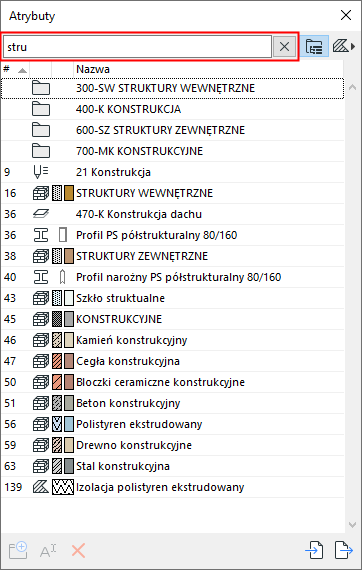Select Polistyren ekstrudowany material

point(173,424)
